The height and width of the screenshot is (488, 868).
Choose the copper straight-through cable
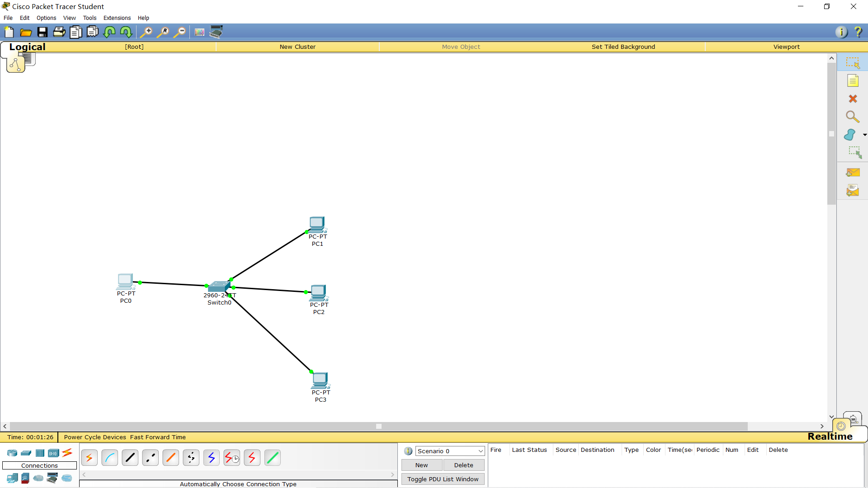pos(130,458)
